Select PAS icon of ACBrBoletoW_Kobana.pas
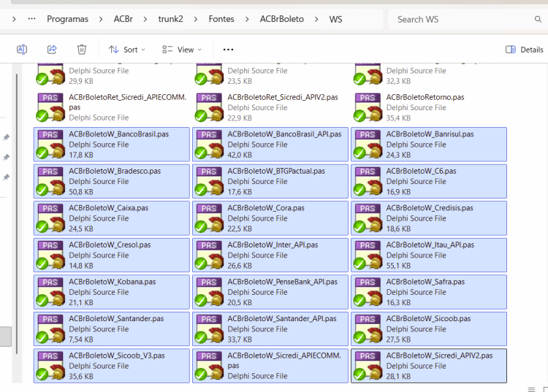The width and height of the screenshot is (548, 392). [50, 293]
